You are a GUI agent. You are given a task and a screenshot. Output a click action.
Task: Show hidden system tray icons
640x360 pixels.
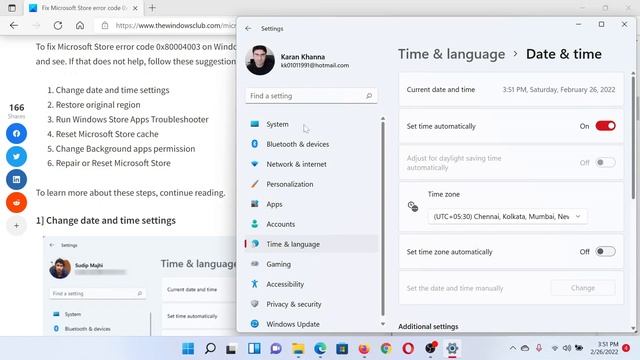[x=513, y=348]
